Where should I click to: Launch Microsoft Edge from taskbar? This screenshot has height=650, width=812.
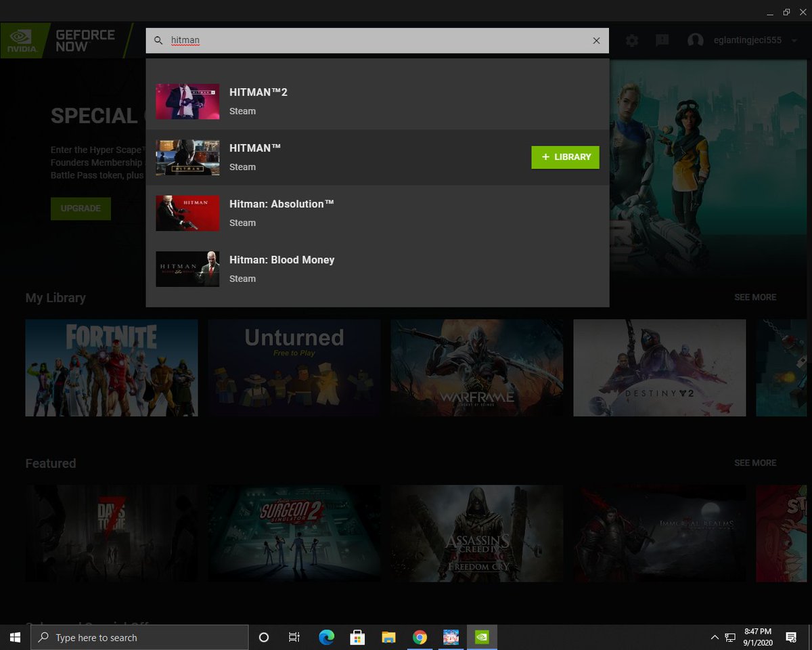[x=326, y=637]
